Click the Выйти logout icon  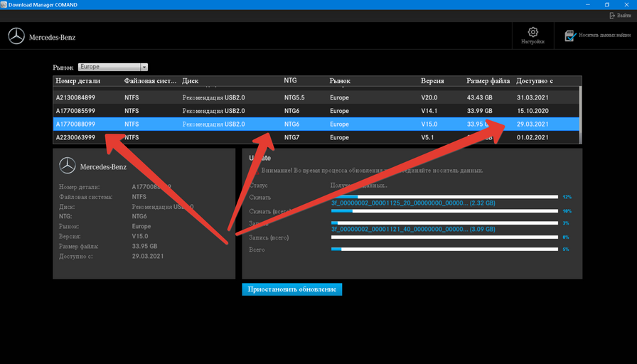[x=612, y=16]
